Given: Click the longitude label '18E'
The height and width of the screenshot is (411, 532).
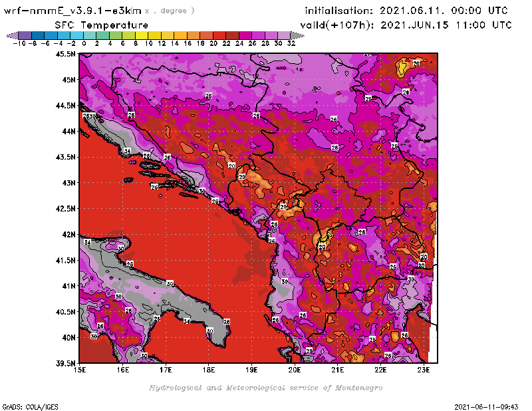Looking at the screenshot, I should pos(209,370).
